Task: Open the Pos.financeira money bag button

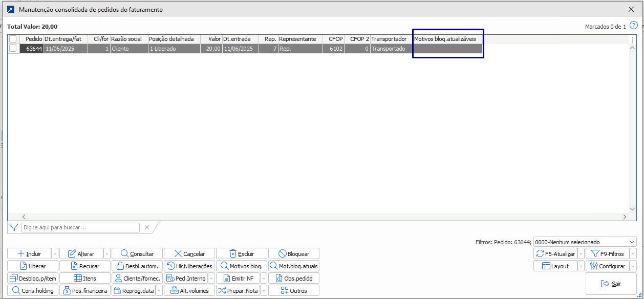Action: [x=85, y=290]
